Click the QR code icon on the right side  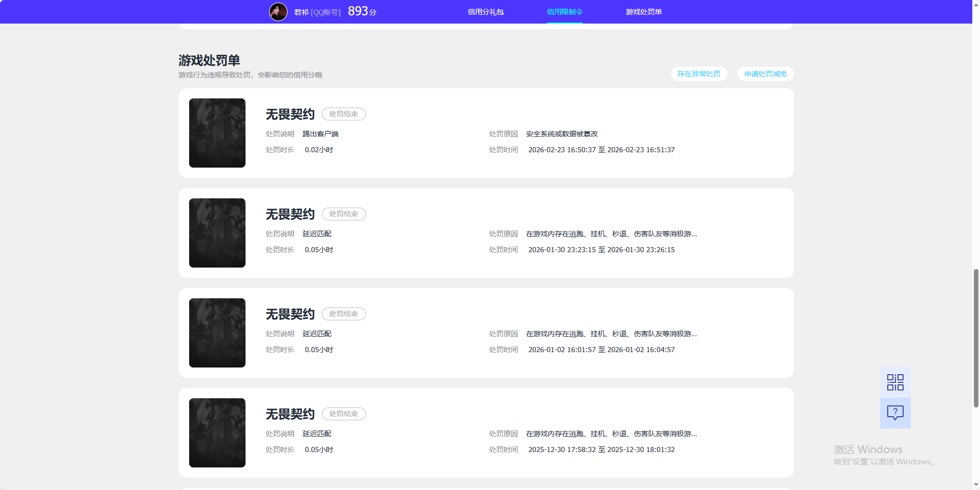[x=894, y=382]
